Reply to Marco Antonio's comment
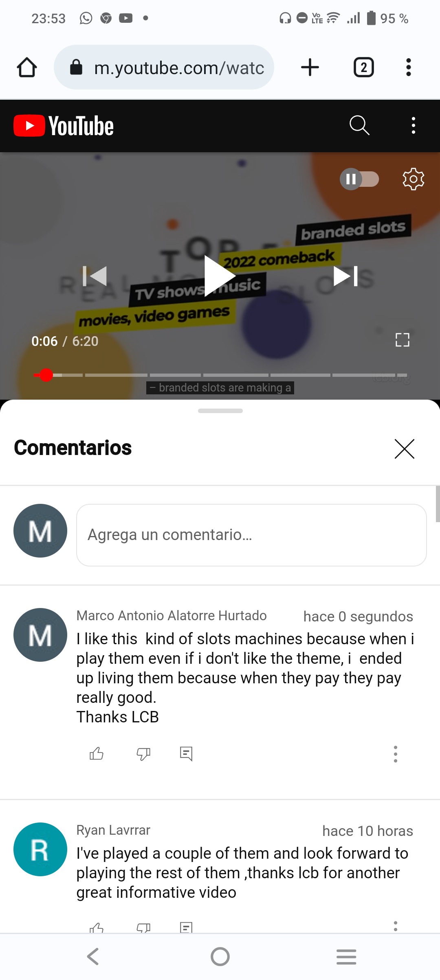The width and height of the screenshot is (440, 980). pyautogui.click(x=186, y=754)
